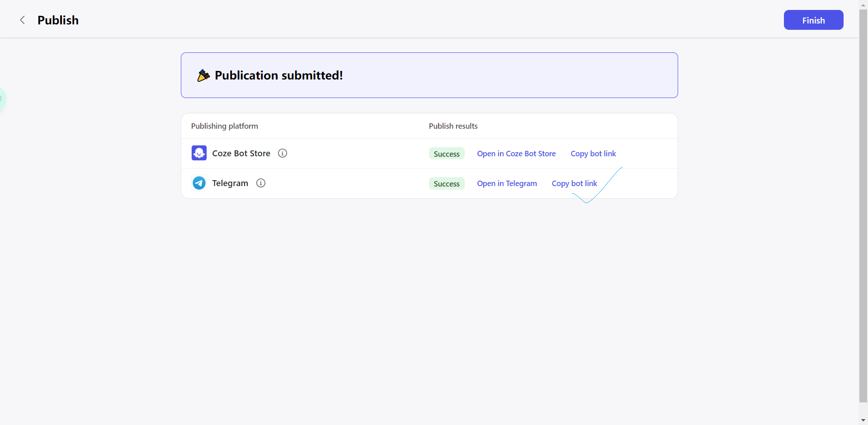Click the back arrow beside Publish
This screenshot has height=425, width=868.
click(22, 20)
